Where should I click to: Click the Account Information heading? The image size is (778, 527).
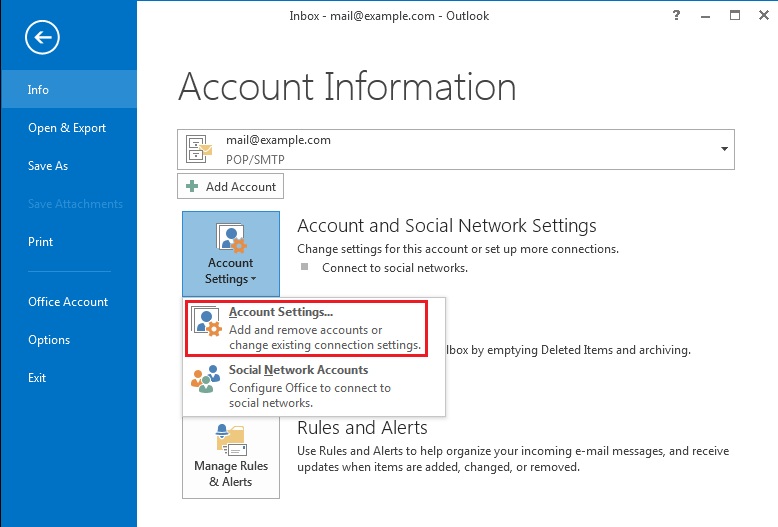coord(347,87)
